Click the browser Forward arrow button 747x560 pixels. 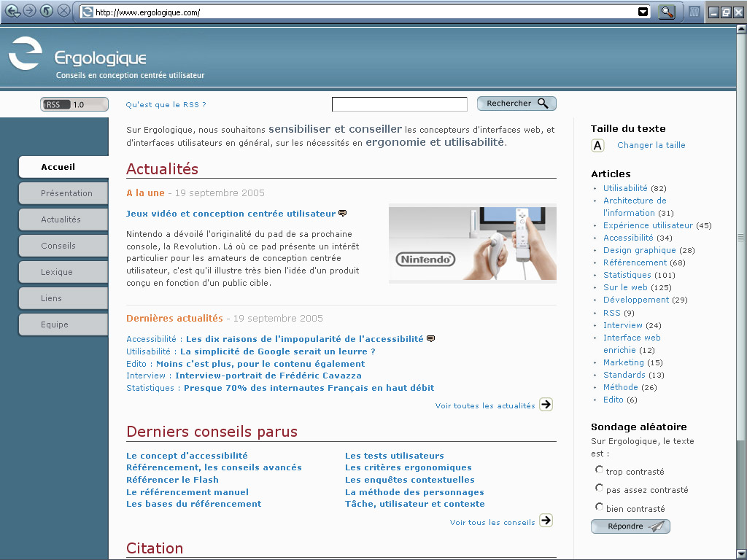pos(29,11)
